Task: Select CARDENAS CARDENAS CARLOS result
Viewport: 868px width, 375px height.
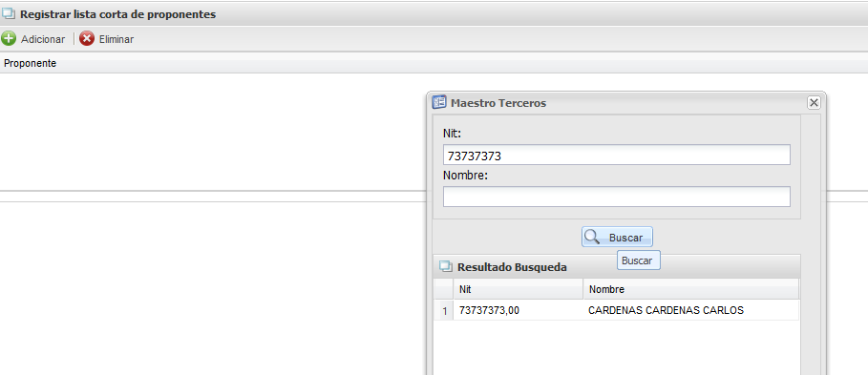Action: [666, 310]
